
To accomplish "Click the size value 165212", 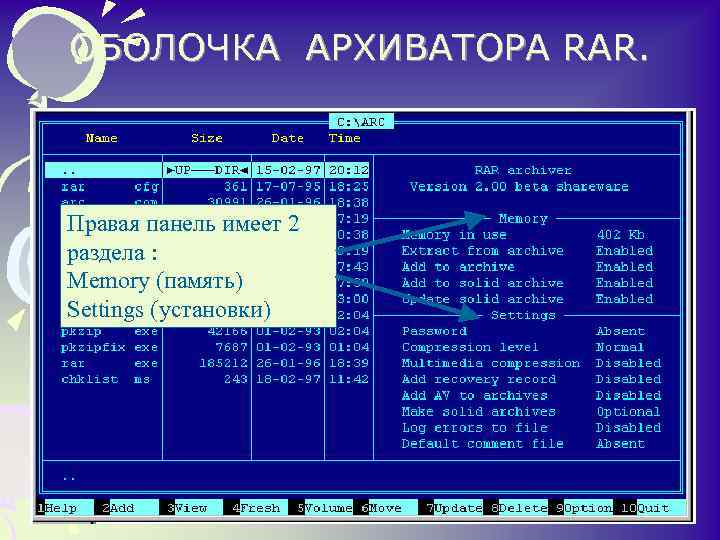I will tap(224, 363).
